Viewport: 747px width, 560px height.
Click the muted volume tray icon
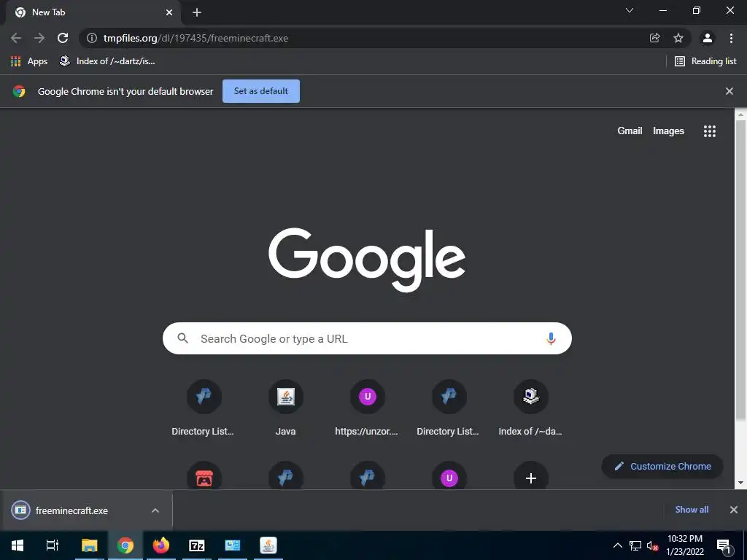tap(652, 545)
